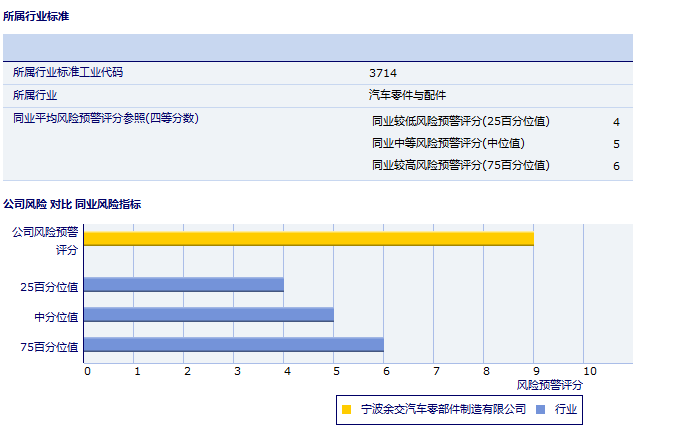Select the 同业较低风险预警评分(25百分位值) text
Viewport: 677px width, 429px height.
460,121
